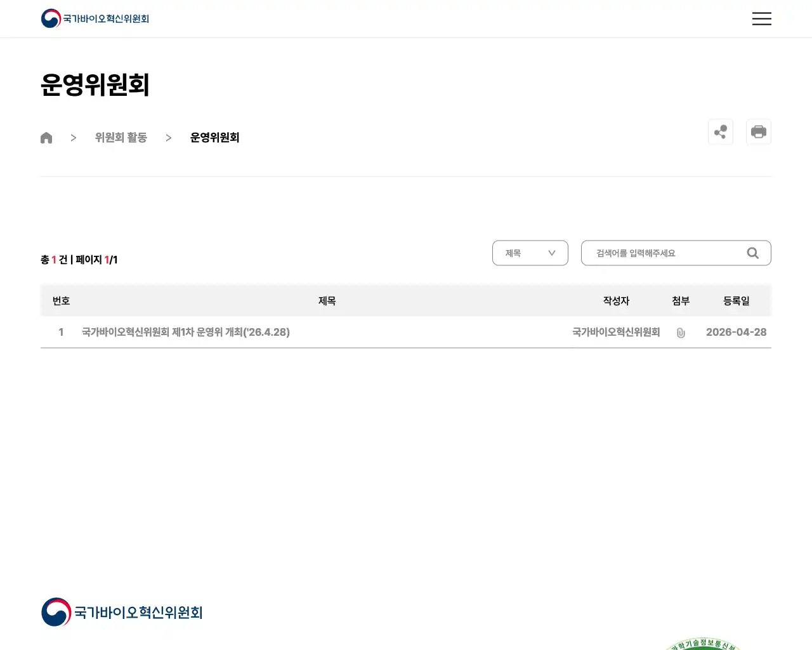Click the 작성자 column header

pos(616,301)
